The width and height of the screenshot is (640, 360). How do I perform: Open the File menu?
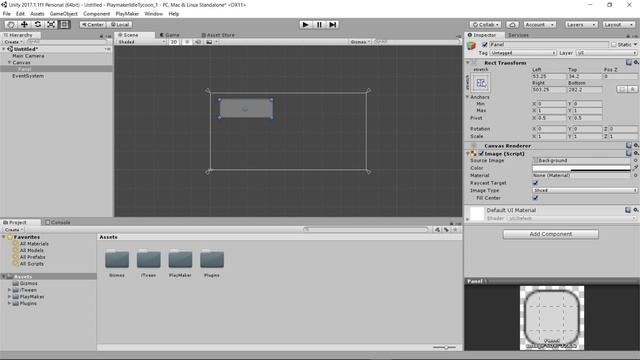(7, 13)
